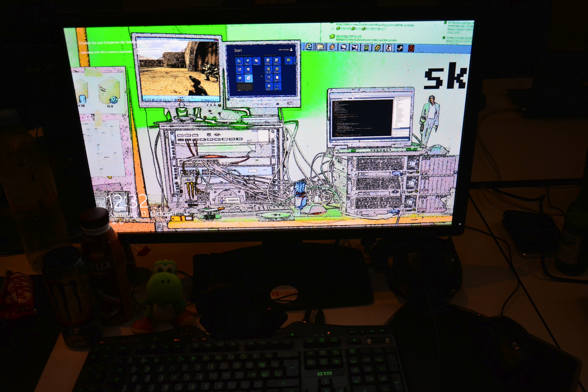
Task: Click the power icon at screen bottom right
Action: pyautogui.click(x=460, y=224)
